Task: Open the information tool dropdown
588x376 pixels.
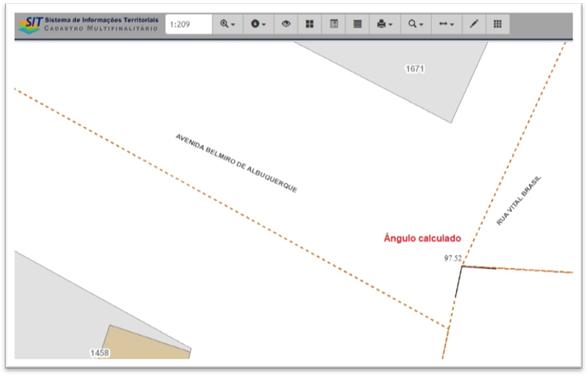Action: (x=258, y=24)
